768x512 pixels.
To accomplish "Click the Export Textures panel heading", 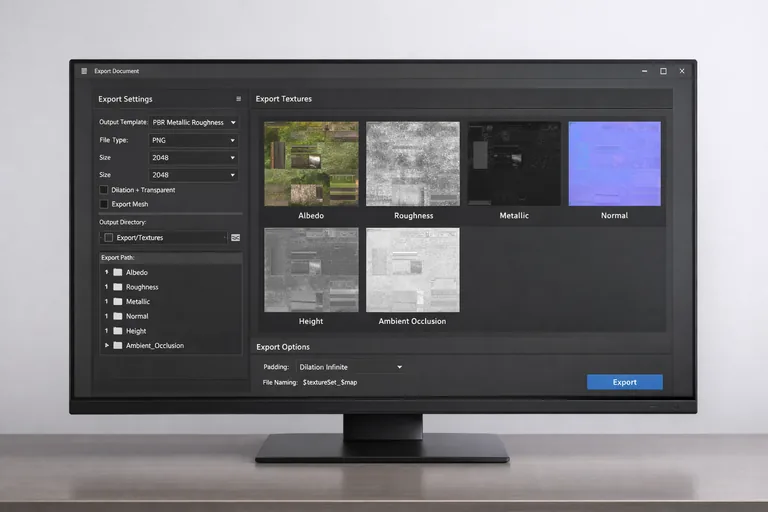I will point(284,99).
